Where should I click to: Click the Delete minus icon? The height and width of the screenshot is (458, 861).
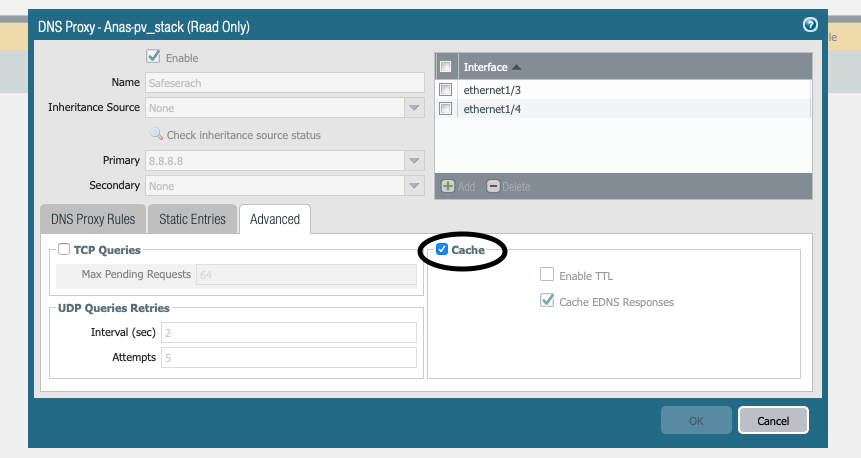(x=493, y=186)
